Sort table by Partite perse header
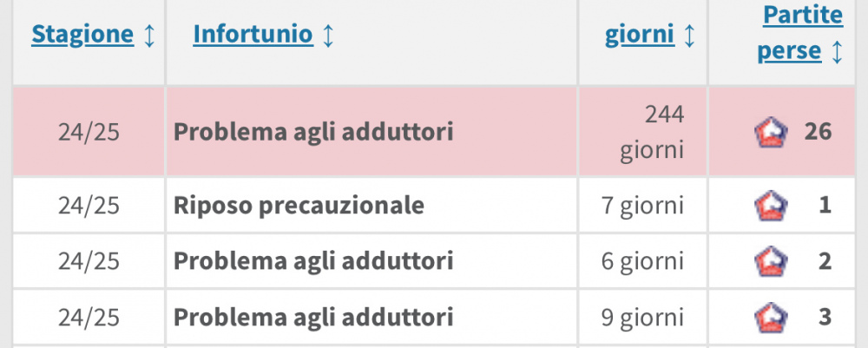This screenshot has height=348, width=868. pyautogui.click(x=800, y=33)
